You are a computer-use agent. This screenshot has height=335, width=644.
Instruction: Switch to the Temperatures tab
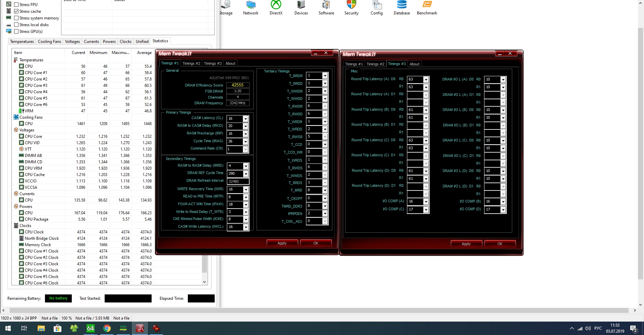coord(22,42)
